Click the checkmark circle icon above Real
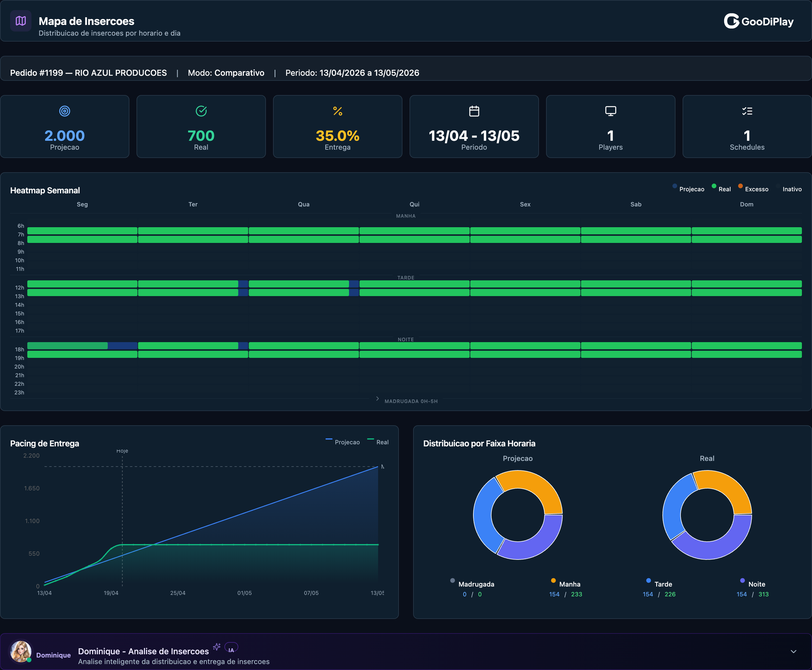812x670 pixels. point(201,111)
